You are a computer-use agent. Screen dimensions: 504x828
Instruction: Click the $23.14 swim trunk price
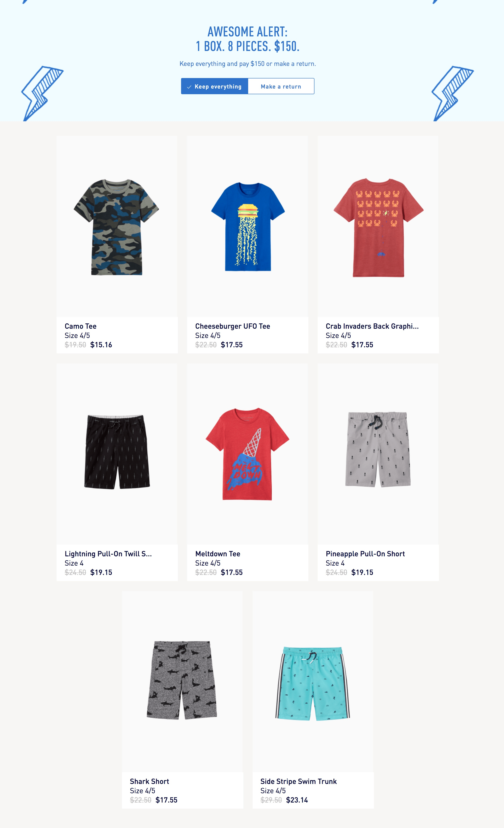[297, 800]
